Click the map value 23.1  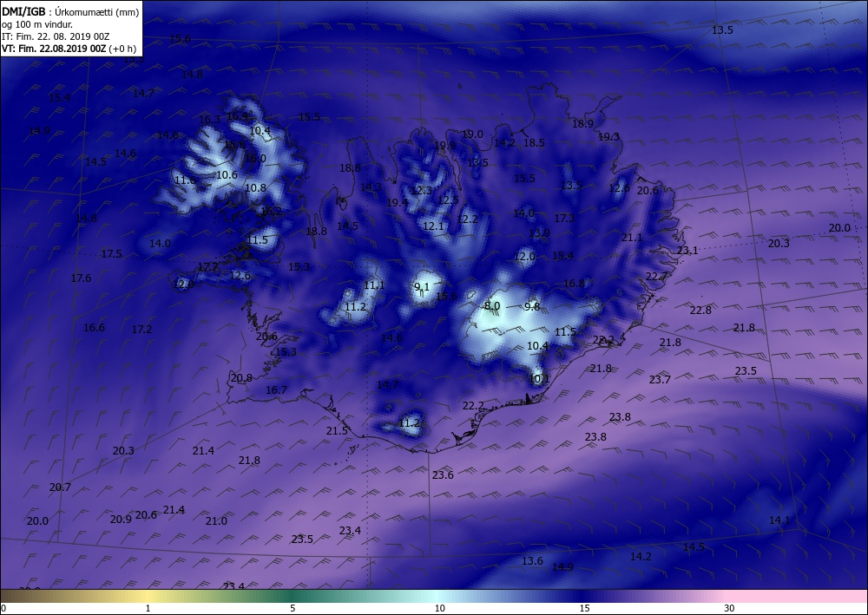coord(687,250)
